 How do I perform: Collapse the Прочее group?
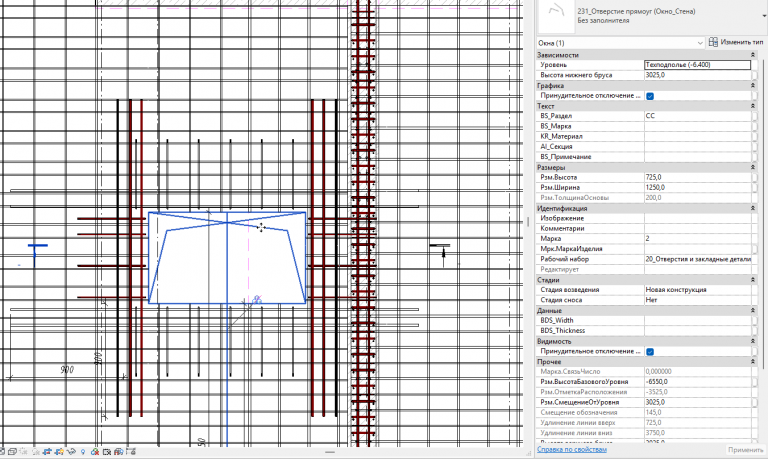coord(753,362)
